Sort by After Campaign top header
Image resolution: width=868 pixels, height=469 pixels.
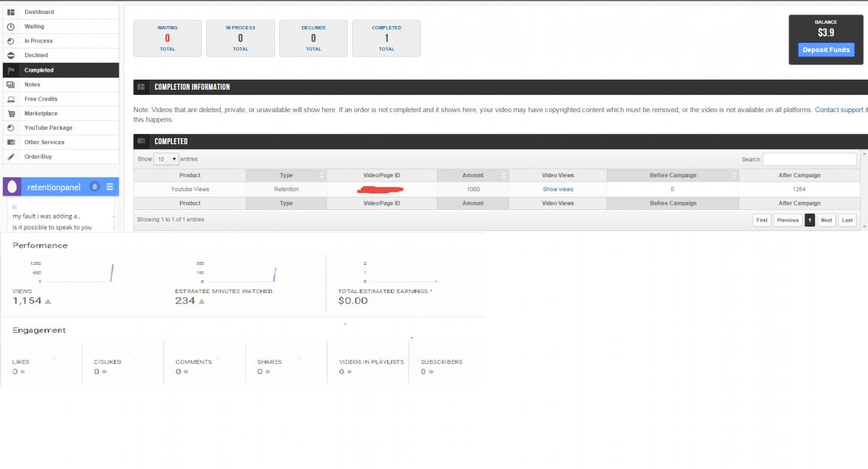coord(799,175)
